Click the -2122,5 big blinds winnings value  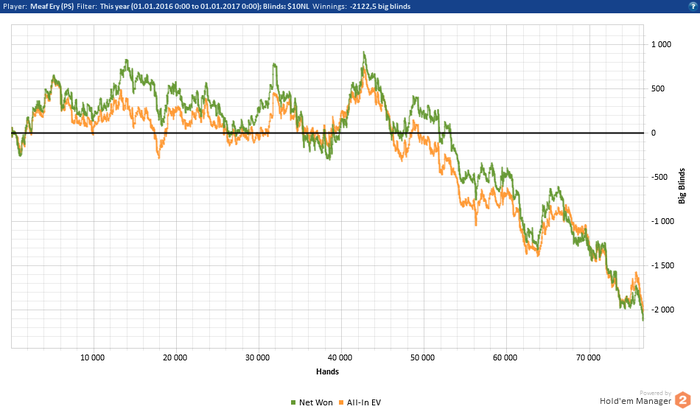pos(380,6)
